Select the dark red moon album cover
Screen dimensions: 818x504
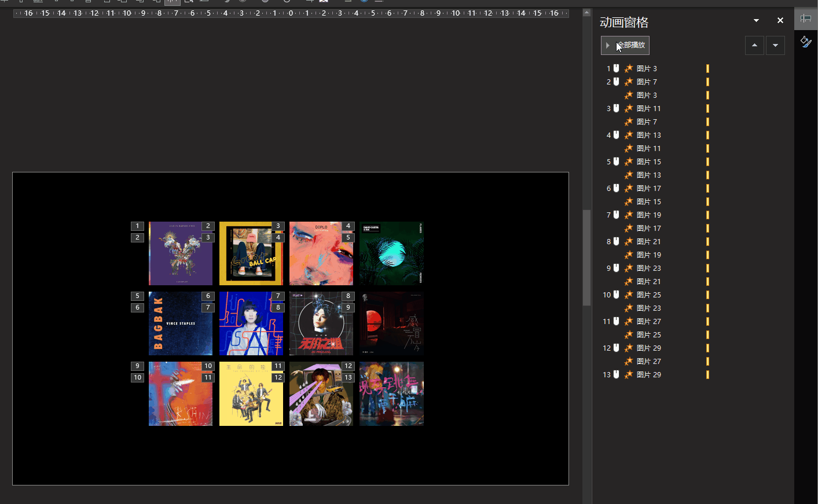coord(391,323)
